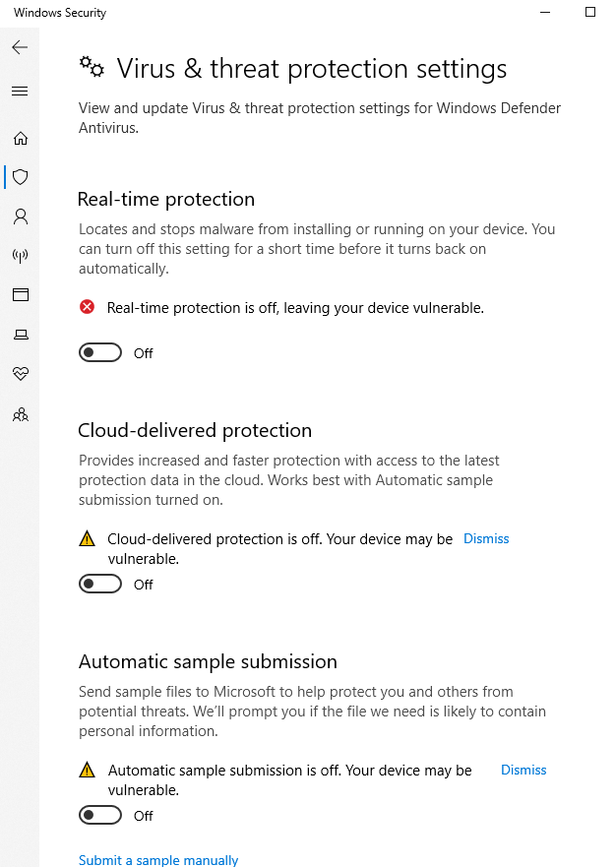Maximize the Windows Security window
Viewport: 616px width, 867px height.
(x=590, y=12)
